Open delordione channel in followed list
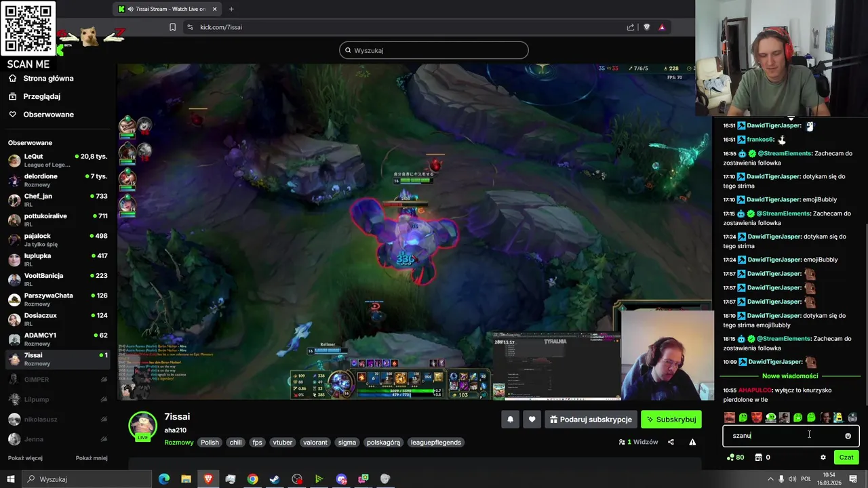The image size is (868, 488). [57, 180]
